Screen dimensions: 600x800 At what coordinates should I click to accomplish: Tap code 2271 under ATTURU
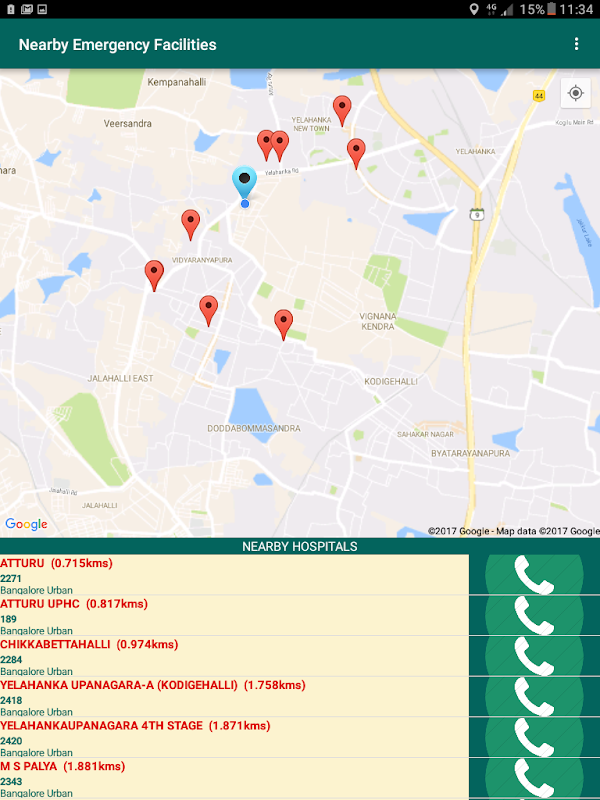coord(11,579)
